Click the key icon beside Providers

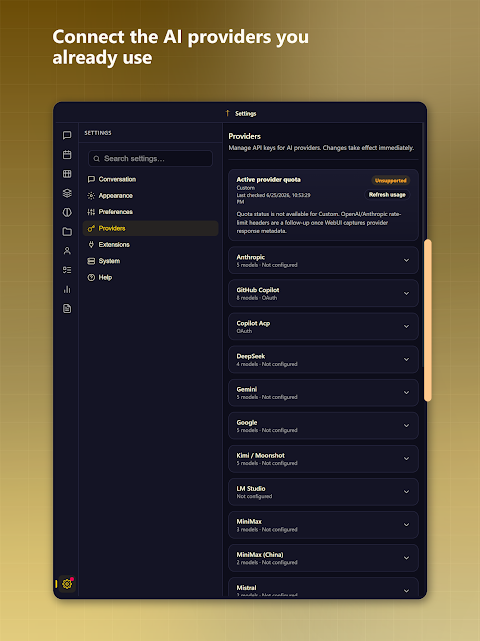point(91,228)
